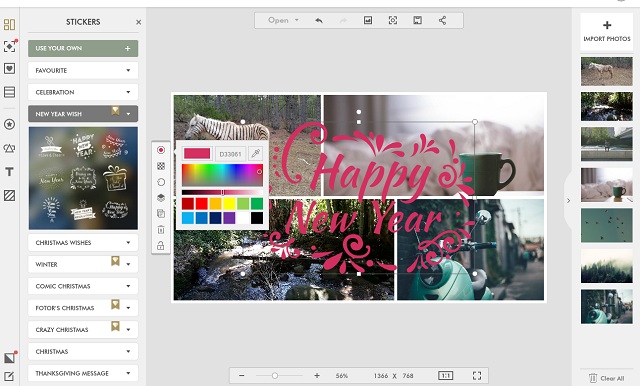
Task: Open the edit note icon at sidebar bottom
Action: pos(9,376)
